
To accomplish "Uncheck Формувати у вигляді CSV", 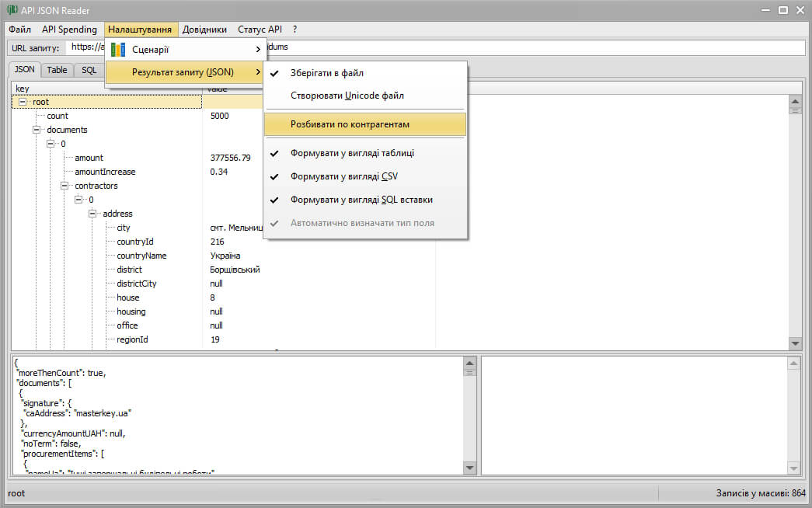I will [x=343, y=176].
